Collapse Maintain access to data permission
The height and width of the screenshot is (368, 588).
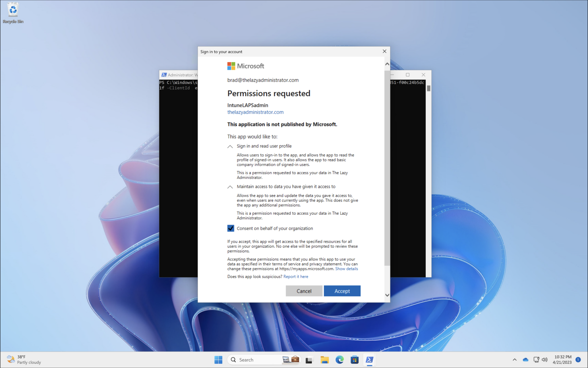tap(230, 187)
